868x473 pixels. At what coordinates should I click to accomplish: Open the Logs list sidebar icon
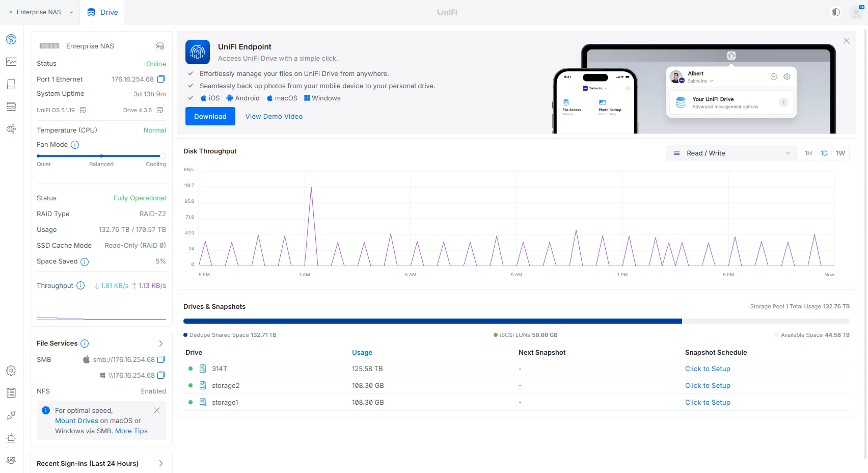tap(11, 393)
